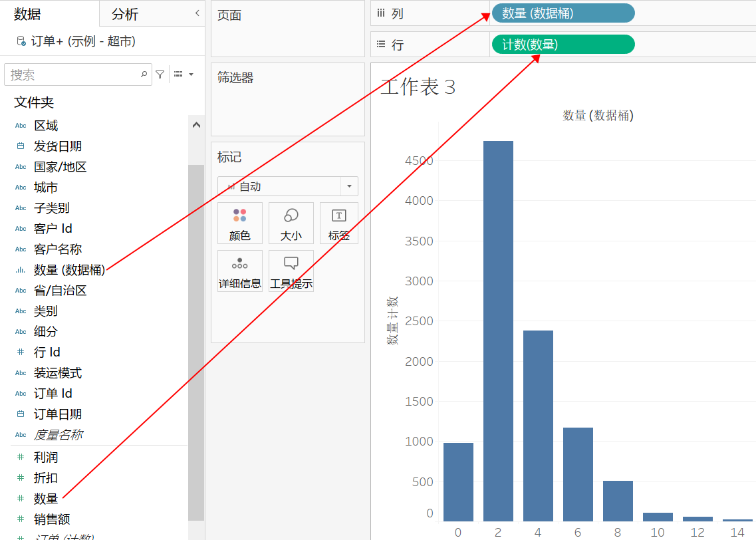Click the 行 shelf icon
This screenshot has width=756, height=540.
pos(381,45)
